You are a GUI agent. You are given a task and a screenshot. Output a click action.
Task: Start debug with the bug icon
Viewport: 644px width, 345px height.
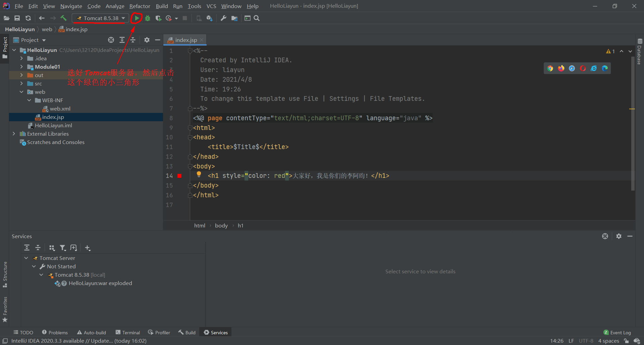click(x=148, y=18)
